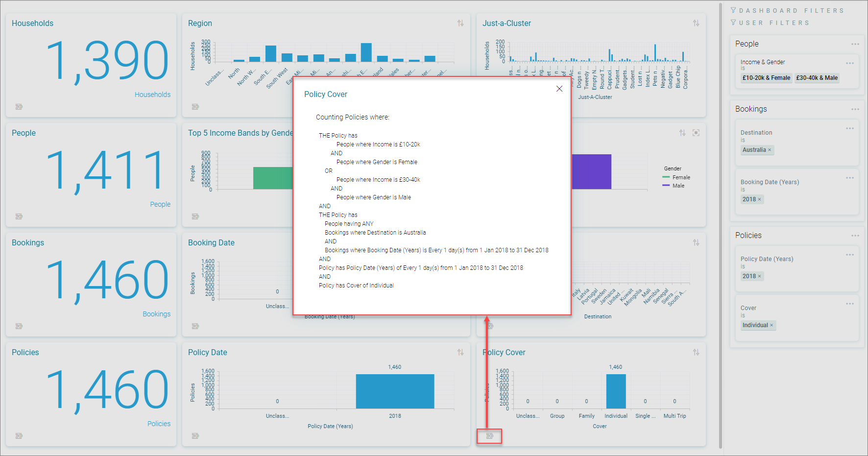Select the £10-20k & Female filter chip
Image resolution: width=868 pixels, height=456 pixels.
766,78
